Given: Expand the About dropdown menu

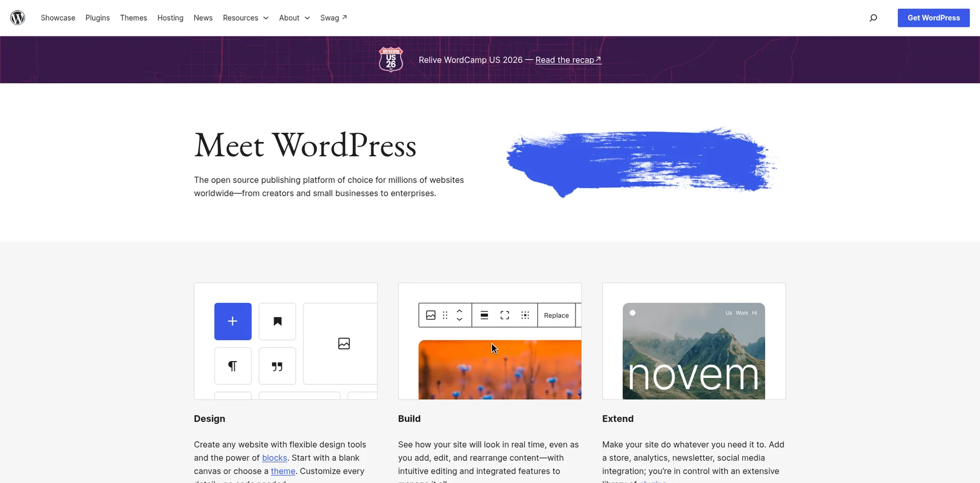Looking at the screenshot, I should [x=295, y=18].
